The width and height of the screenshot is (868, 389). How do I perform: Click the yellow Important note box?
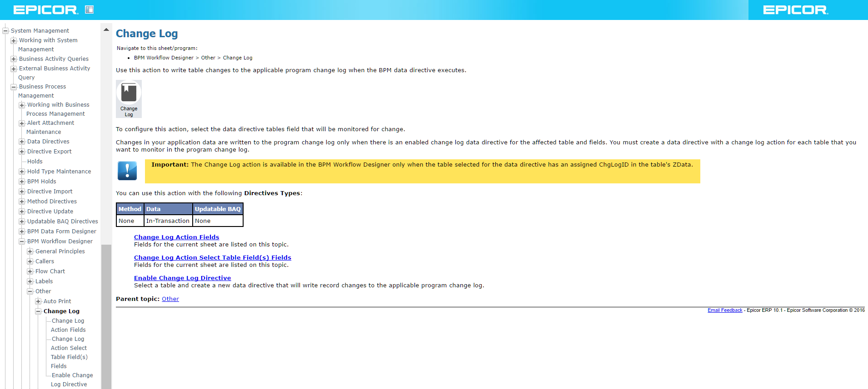click(x=423, y=171)
